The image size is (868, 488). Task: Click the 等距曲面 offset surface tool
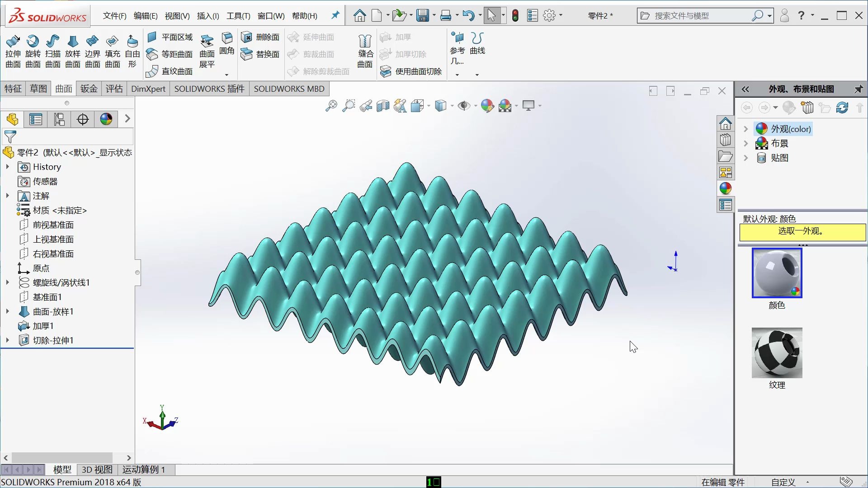[x=170, y=54]
